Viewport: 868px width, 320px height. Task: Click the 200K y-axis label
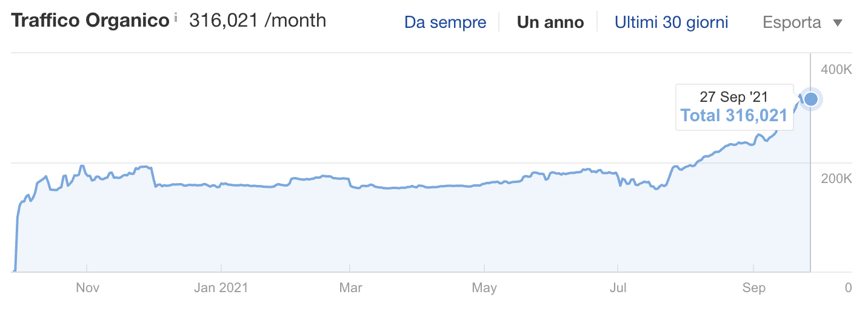pos(836,179)
